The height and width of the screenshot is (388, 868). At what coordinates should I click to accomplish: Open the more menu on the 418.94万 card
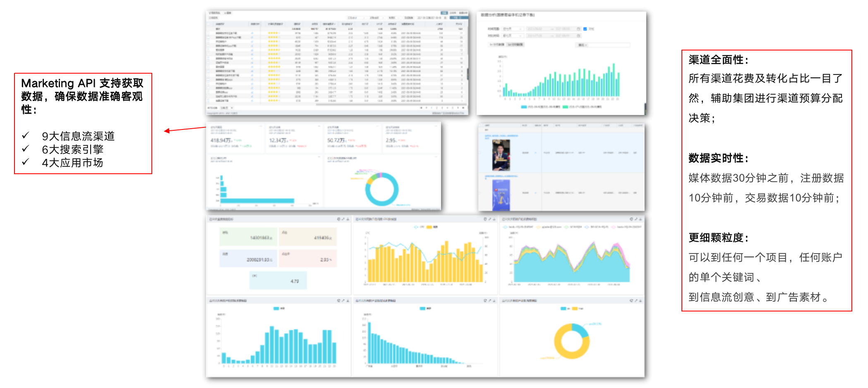pos(261,126)
